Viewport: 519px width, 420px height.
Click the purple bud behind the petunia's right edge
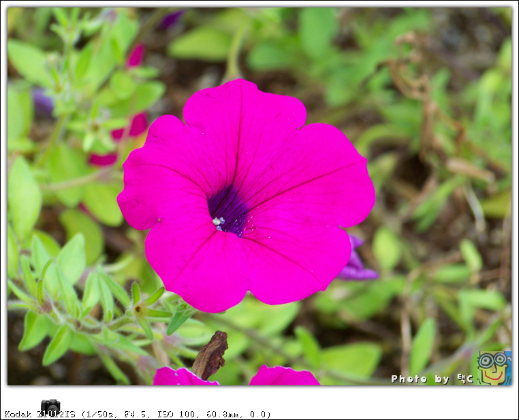coord(358,265)
